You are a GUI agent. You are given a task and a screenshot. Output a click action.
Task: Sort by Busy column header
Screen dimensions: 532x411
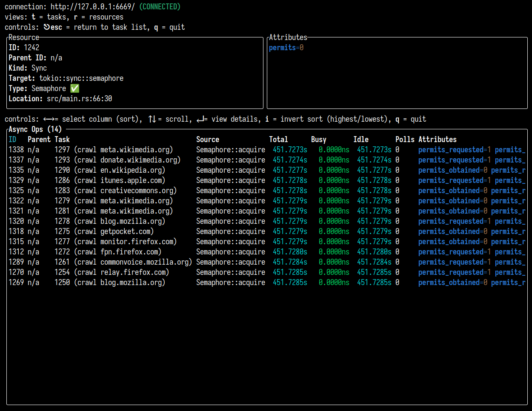click(x=319, y=140)
